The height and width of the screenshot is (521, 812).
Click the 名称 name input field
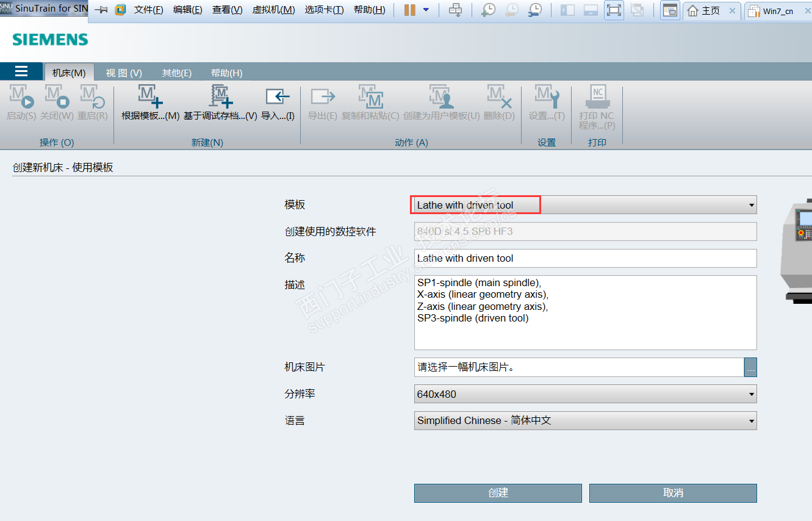pos(586,258)
